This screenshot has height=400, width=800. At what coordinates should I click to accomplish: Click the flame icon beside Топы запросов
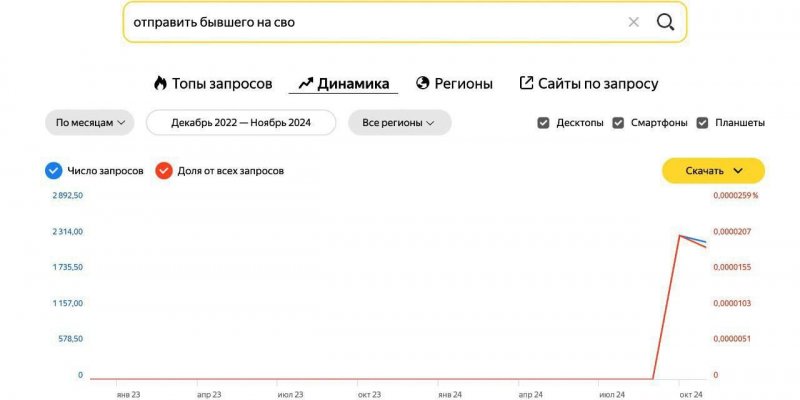tap(160, 83)
